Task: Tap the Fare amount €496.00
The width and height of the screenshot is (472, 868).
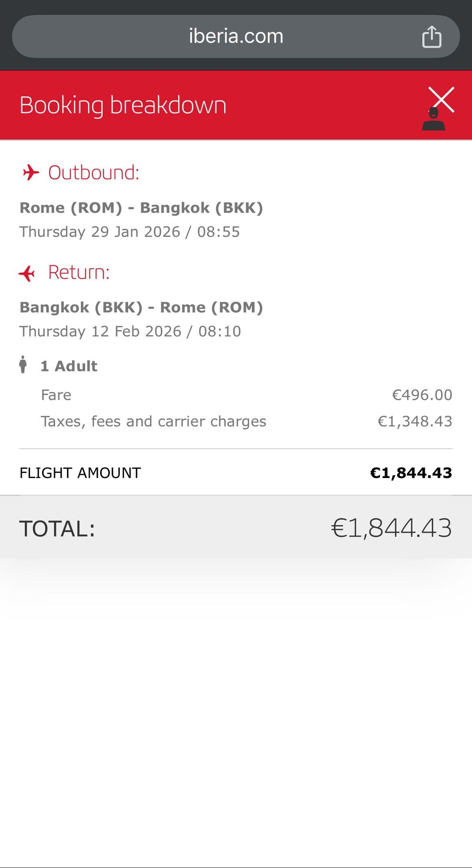Action: click(x=422, y=395)
